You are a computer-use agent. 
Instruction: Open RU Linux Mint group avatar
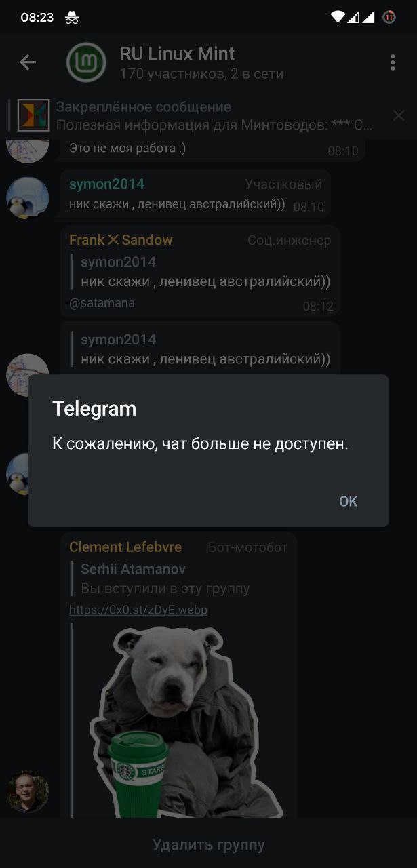[x=86, y=62]
